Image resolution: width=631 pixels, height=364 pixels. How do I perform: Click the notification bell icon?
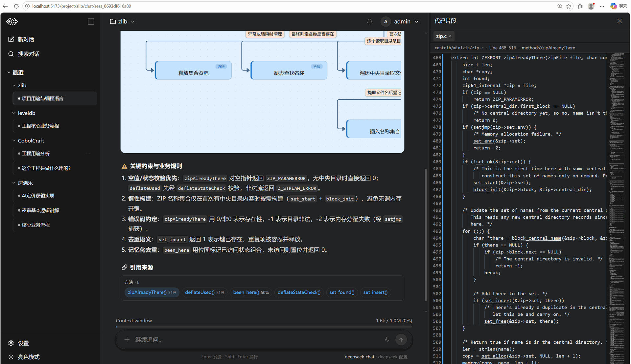click(x=369, y=22)
